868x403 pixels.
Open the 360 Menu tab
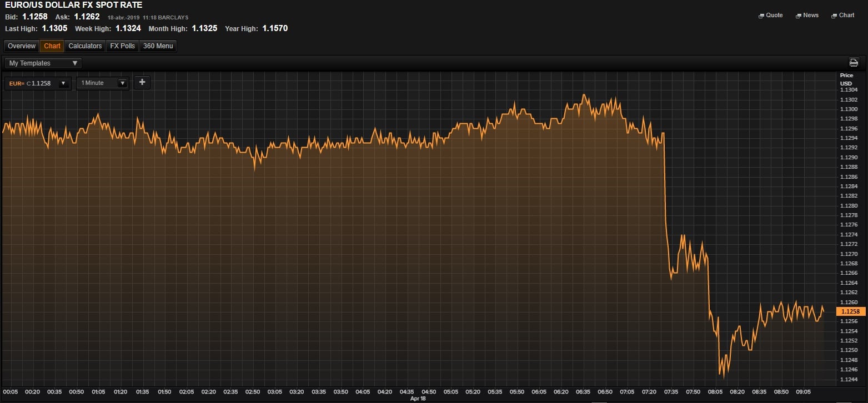pos(158,46)
